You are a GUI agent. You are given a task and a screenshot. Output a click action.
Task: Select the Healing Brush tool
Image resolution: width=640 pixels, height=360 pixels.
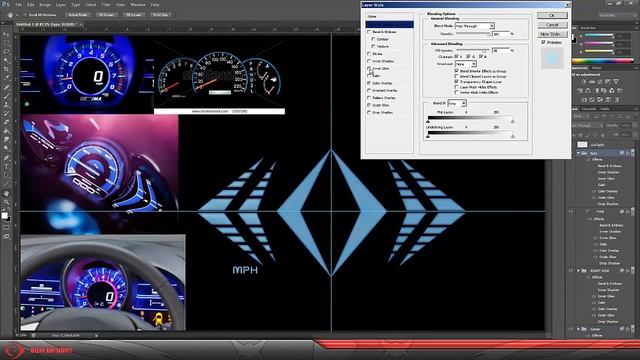pos(6,87)
